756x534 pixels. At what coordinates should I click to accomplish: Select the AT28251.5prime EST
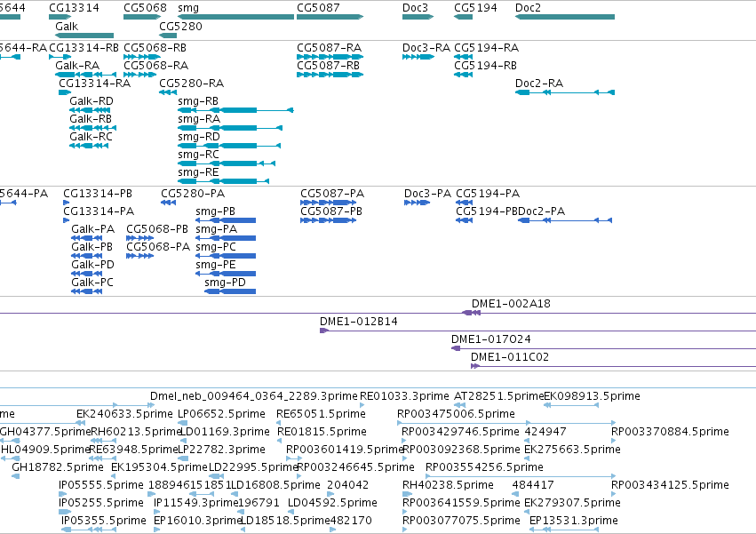click(x=460, y=406)
